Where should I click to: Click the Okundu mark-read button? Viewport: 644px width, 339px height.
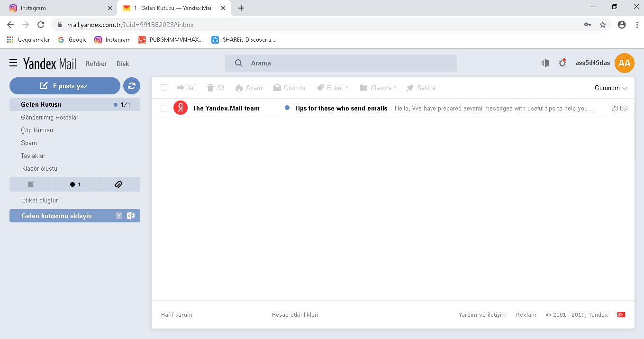[289, 88]
